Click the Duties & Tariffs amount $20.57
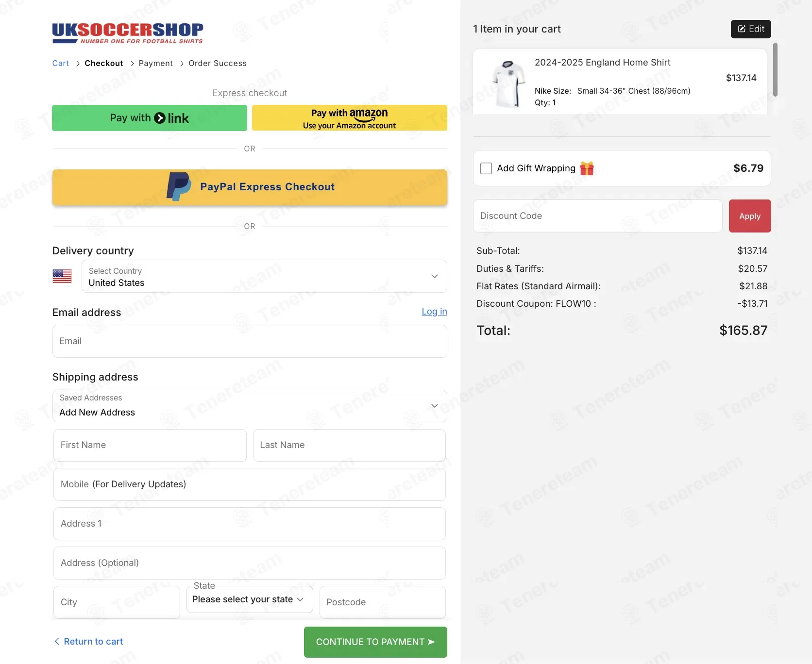The height and width of the screenshot is (664, 812). point(753,269)
